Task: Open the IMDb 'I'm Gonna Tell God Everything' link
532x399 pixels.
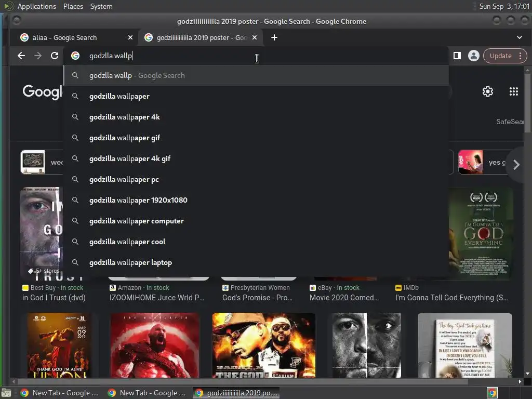Action: click(451, 298)
